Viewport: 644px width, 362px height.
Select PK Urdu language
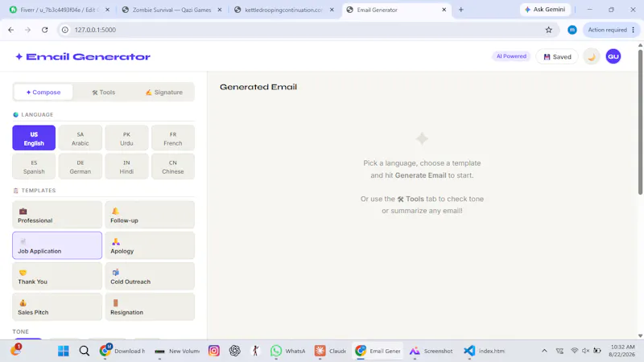tap(126, 138)
